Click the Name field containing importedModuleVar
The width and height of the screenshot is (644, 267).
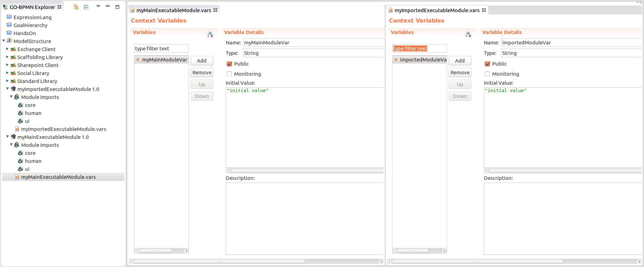pyautogui.click(x=571, y=43)
